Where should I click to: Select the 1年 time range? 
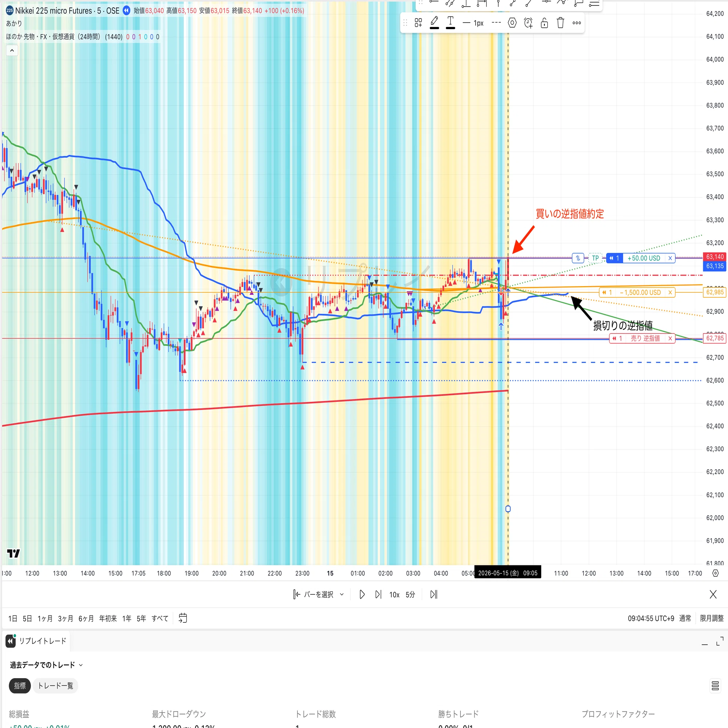(x=127, y=618)
